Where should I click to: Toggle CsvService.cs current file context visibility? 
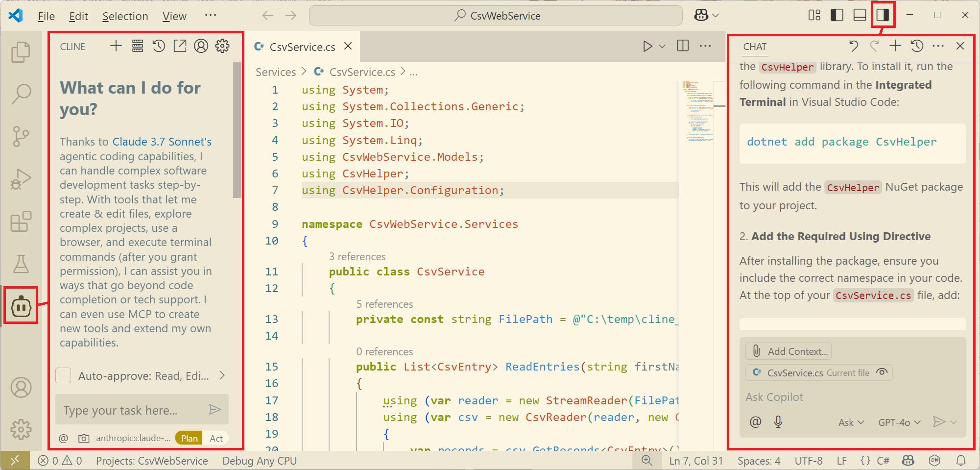click(882, 372)
